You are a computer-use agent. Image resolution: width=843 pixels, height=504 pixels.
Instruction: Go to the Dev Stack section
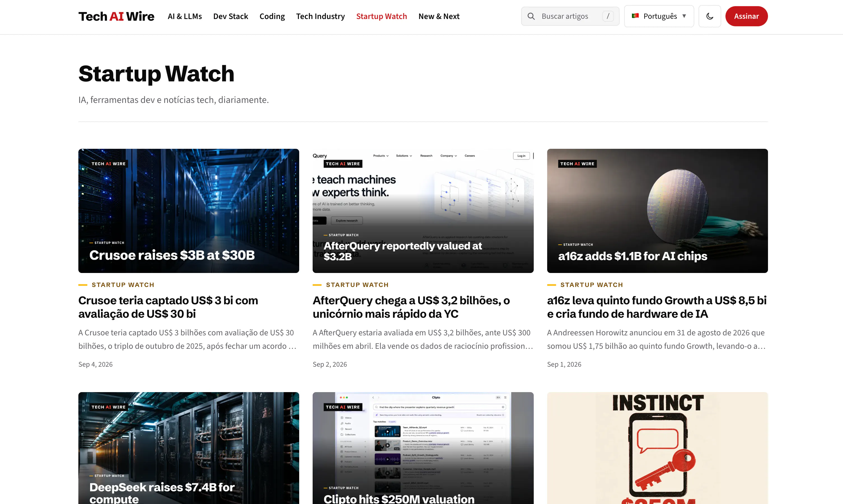pos(230,16)
